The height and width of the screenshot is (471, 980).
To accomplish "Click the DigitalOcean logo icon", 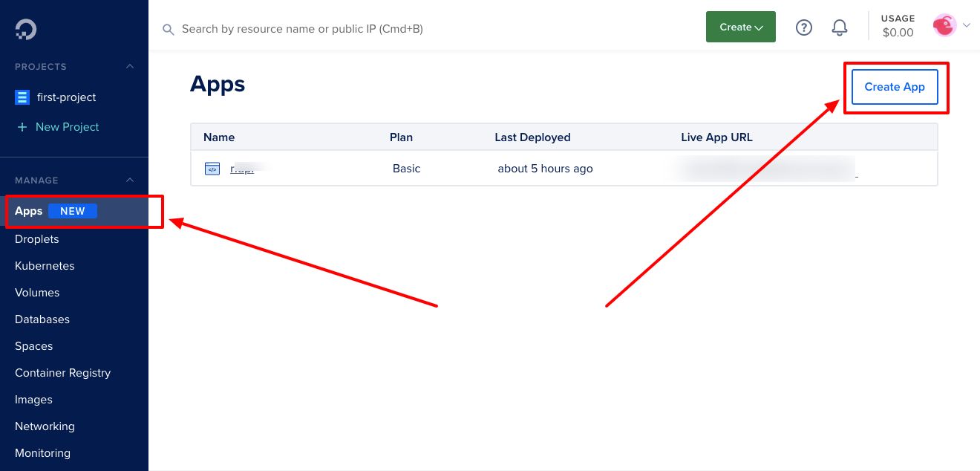I will 26,29.
